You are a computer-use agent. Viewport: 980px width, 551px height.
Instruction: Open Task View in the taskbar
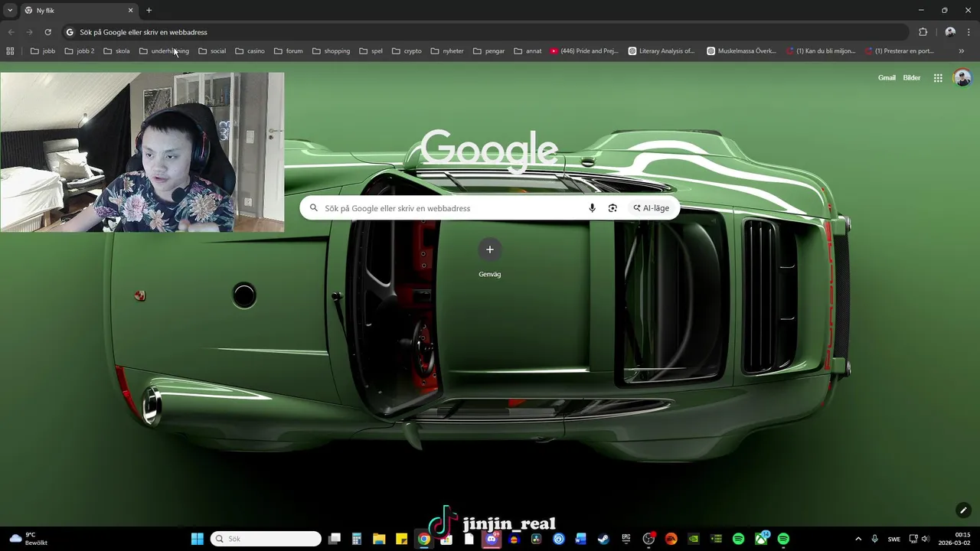[x=335, y=539]
